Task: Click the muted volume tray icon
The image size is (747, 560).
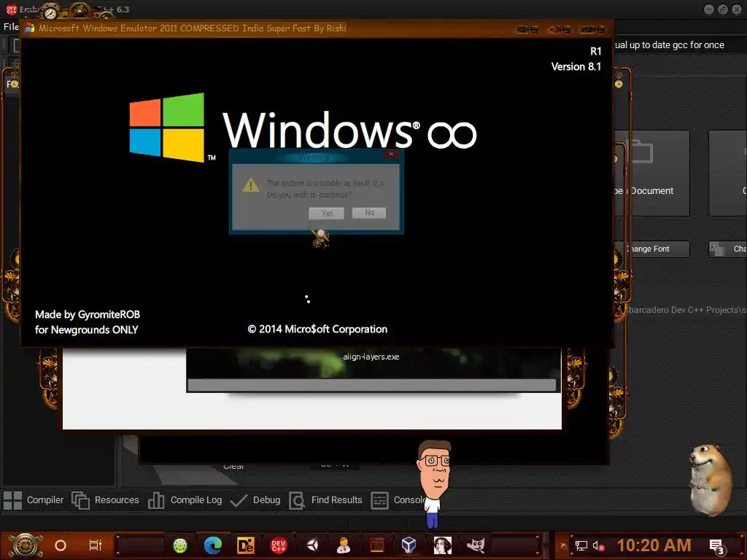Action: 598,545
